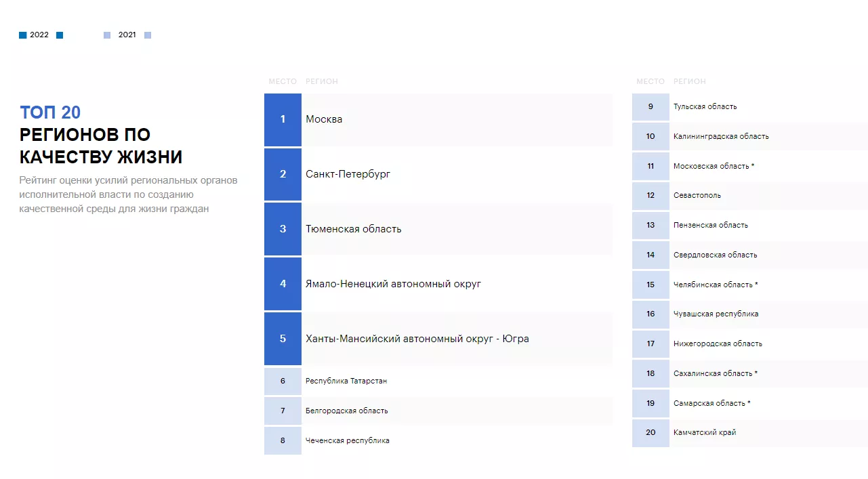
Task: Click rank 2 badge for Санкт-Петербург
Action: coord(283,174)
